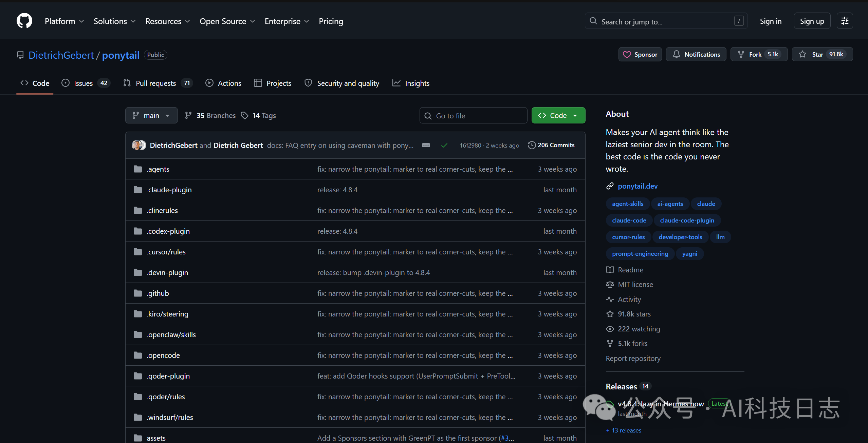Click the scale icon beside MIT license
Image resolution: width=868 pixels, height=443 pixels.
click(610, 284)
